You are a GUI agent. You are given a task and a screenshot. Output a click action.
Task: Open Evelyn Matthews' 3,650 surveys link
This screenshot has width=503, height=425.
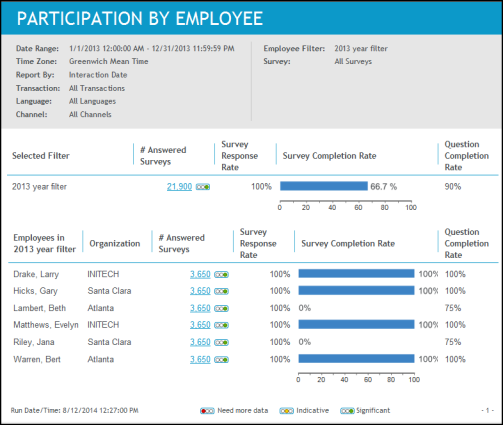click(x=200, y=325)
